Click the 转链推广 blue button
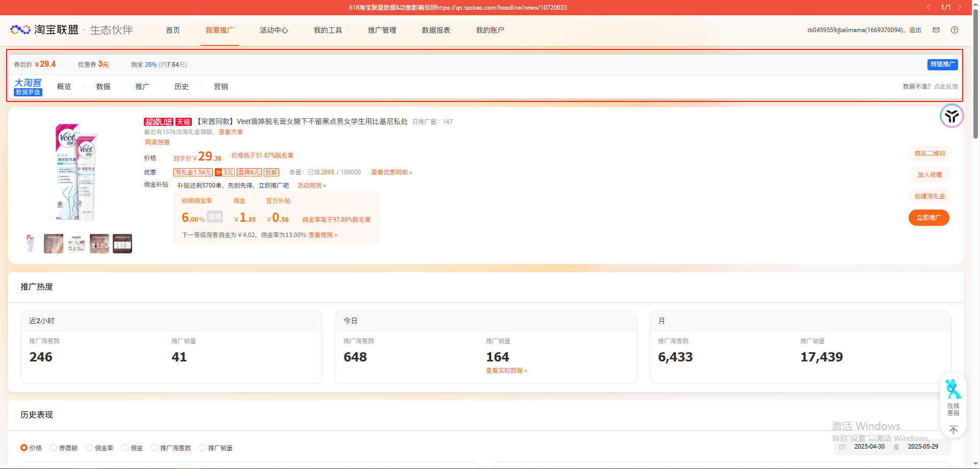Image resolution: width=980 pixels, height=469 pixels. (942, 64)
